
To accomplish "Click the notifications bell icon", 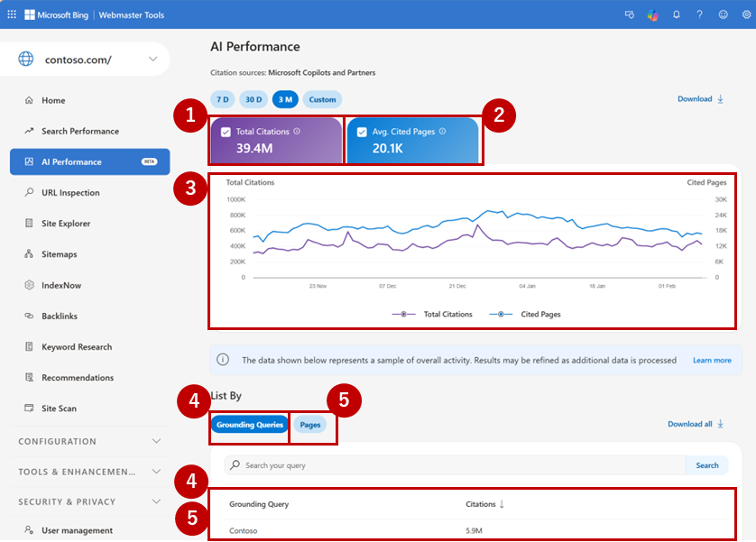I will [x=677, y=14].
